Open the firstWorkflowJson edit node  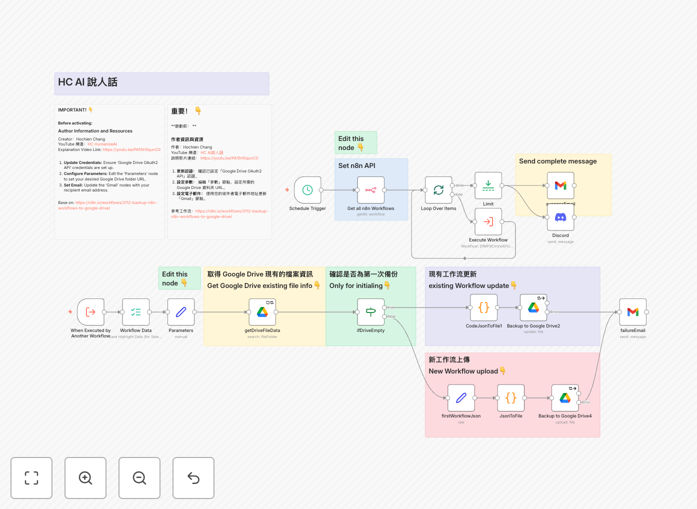(461, 397)
